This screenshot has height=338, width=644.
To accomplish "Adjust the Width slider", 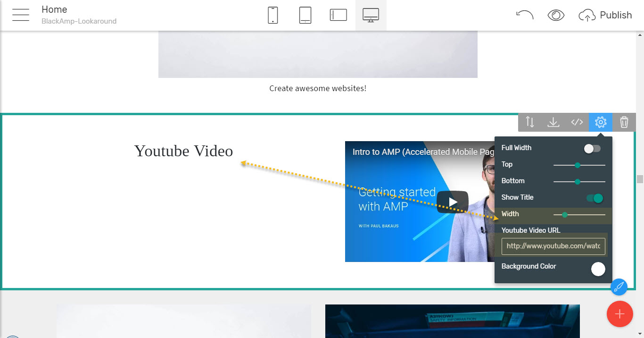I will click(564, 215).
